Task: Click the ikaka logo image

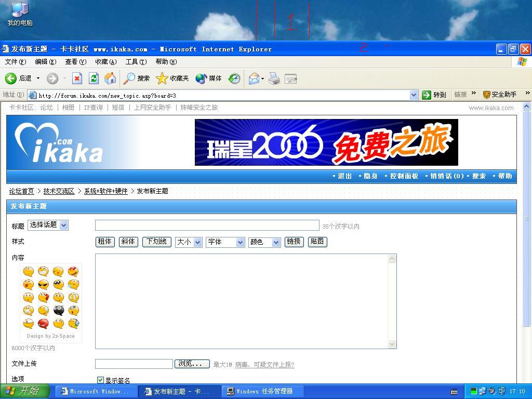Action: click(58, 142)
